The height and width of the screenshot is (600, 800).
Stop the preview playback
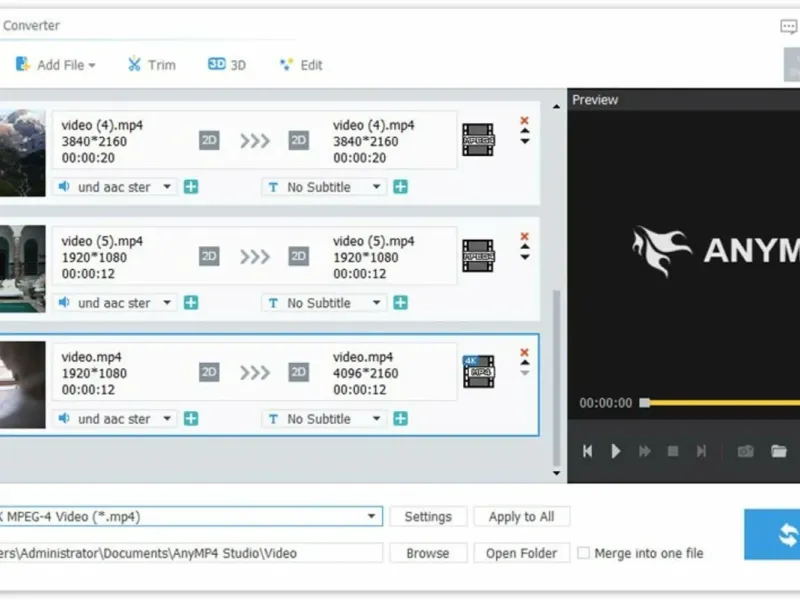(x=673, y=451)
